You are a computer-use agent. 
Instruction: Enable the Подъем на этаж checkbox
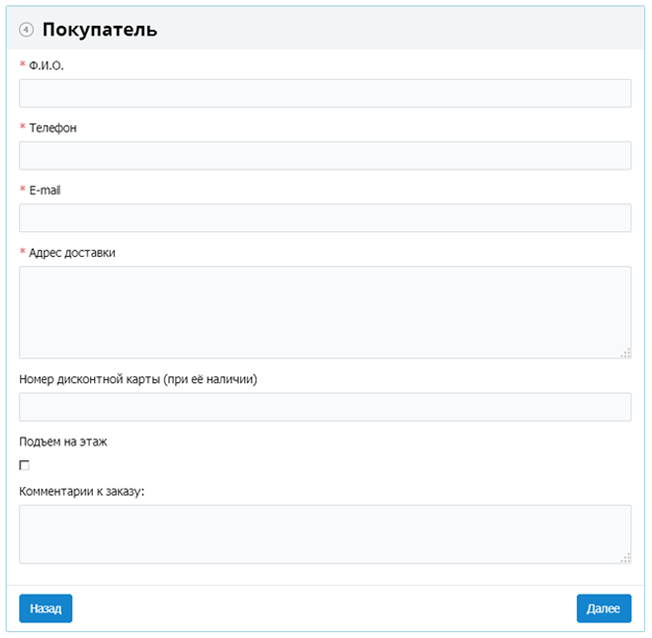pos(25,465)
